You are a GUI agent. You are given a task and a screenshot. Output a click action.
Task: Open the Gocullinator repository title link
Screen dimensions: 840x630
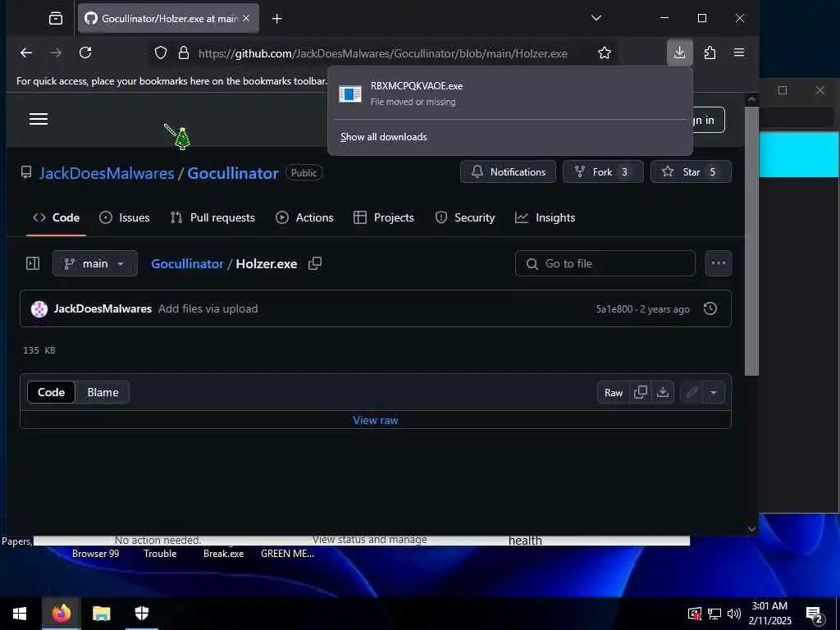click(x=232, y=173)
